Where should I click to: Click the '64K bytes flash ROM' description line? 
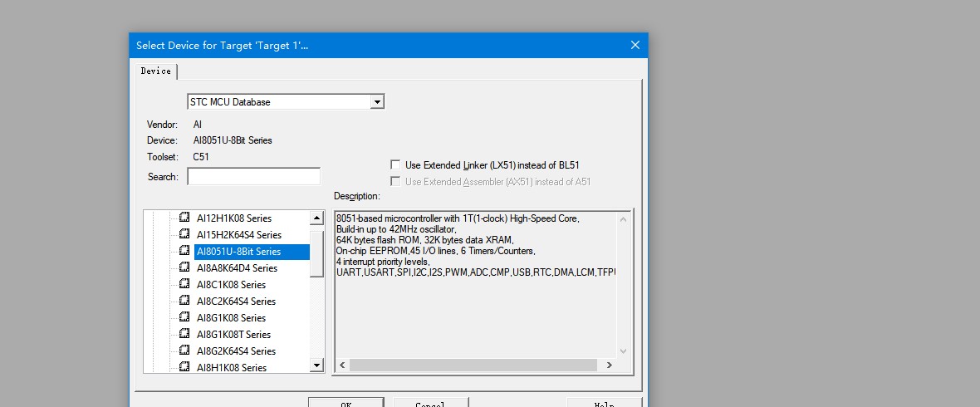(x=424, y=240)
